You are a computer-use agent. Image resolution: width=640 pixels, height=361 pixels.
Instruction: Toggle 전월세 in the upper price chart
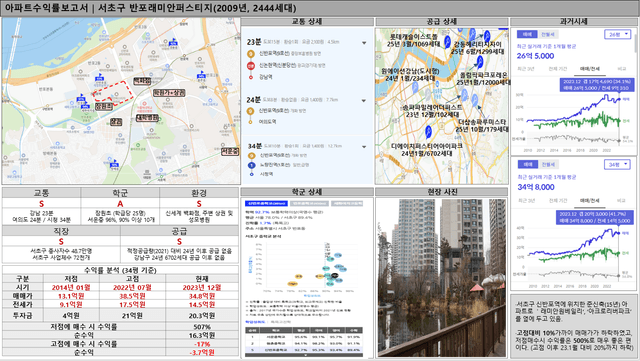pyautogui.click(x=548, y=34)
